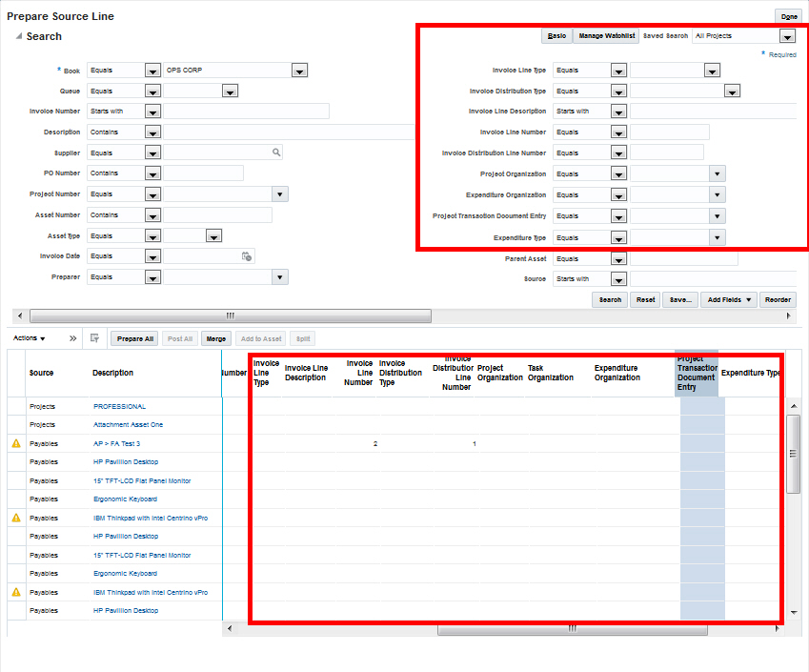Viewport: 809px width, 672px height.
Task: Click inside the Invoice Number text field
Action: pos(246,112)
